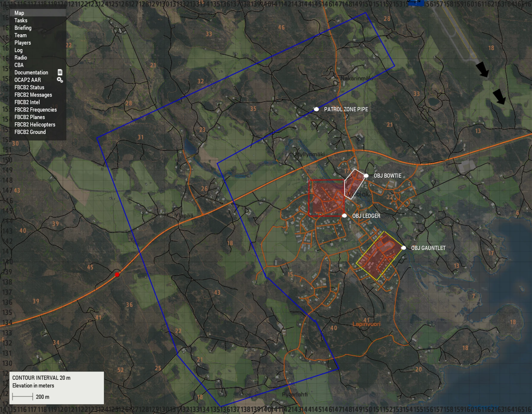Click the gears icon beside OCAP2 AAR

click(60, 80)
